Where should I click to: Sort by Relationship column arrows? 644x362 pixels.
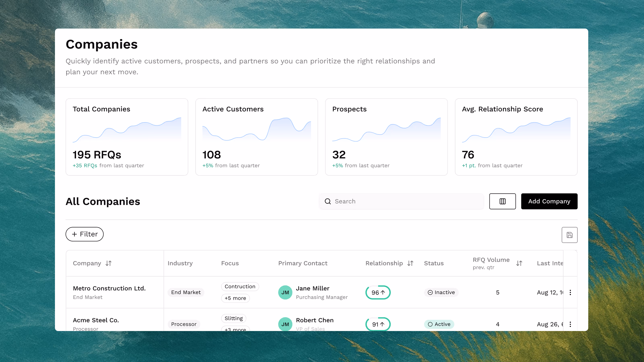point(410,263)
